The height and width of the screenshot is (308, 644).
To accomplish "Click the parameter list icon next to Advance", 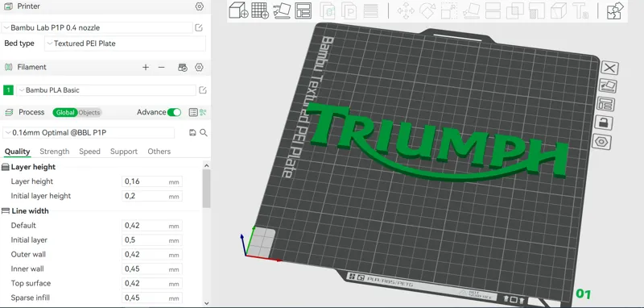I will pos(193,112).
